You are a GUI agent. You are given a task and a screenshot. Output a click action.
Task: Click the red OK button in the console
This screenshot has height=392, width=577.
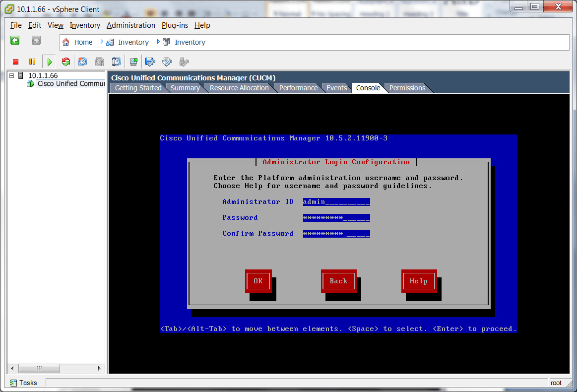pyautogui.click(x=258, y=281)
